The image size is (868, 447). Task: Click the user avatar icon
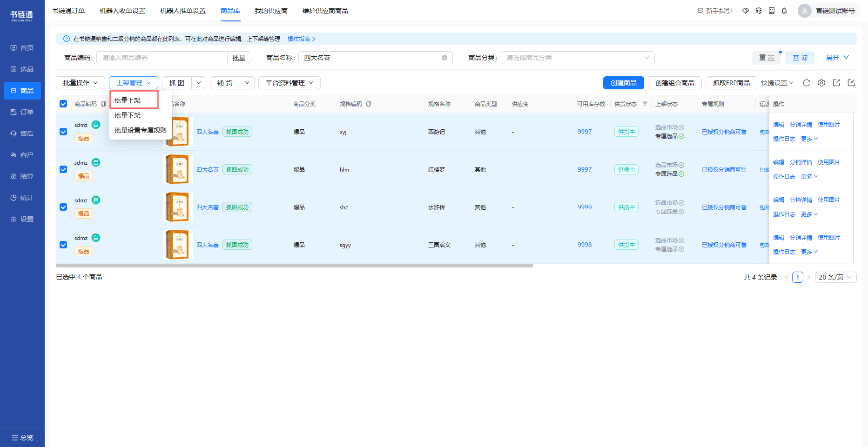[x=805, y=11]
